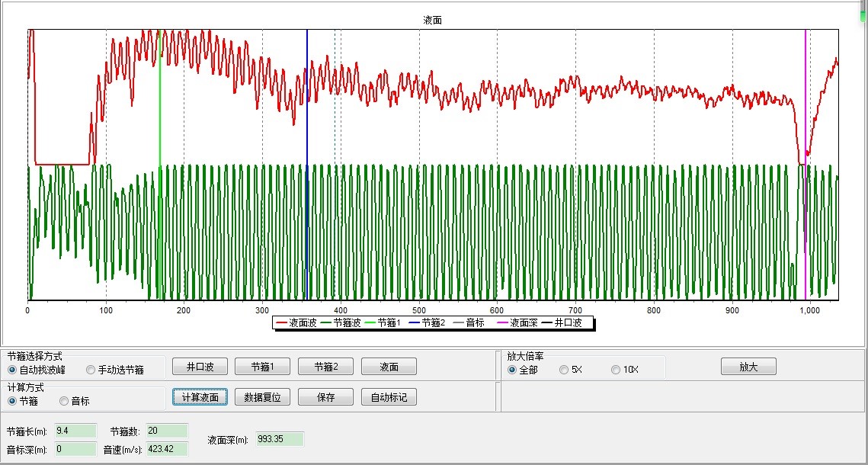Save results with 保存 button

pyautogui.click(x=325, y=397)
